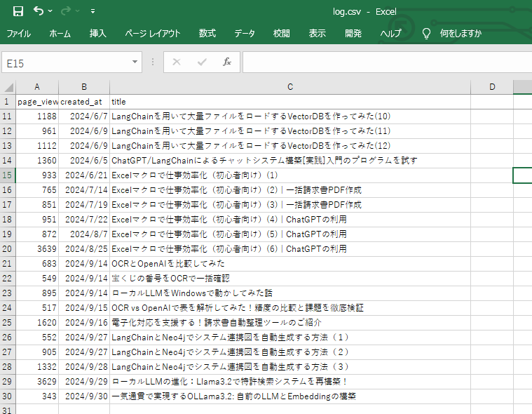Image resolution: width=532 pixels, height=414 pixels.
Task: Click title ending VectorDBを作ってみた(12)
Action: point(290,146)
